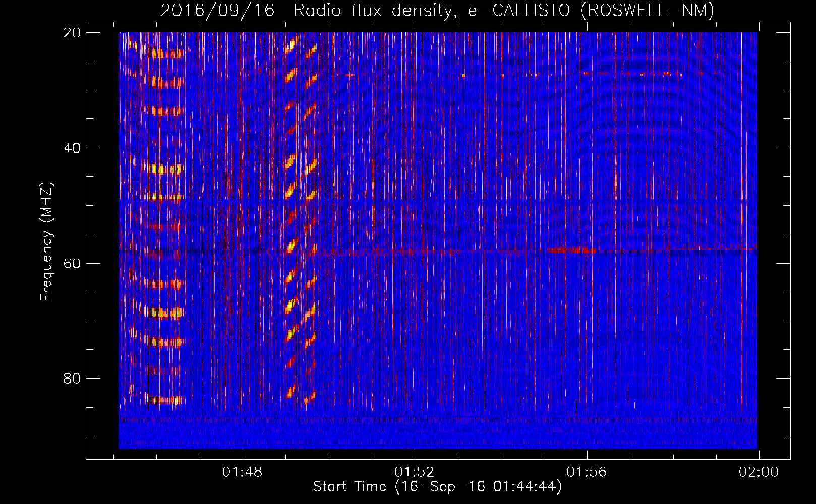Click the plot title "2016/09/16 Radio flux density, e-CALLISTO (ROSWELL-NM)"
The width and height of the screenshot is (816, 504).
437,10
